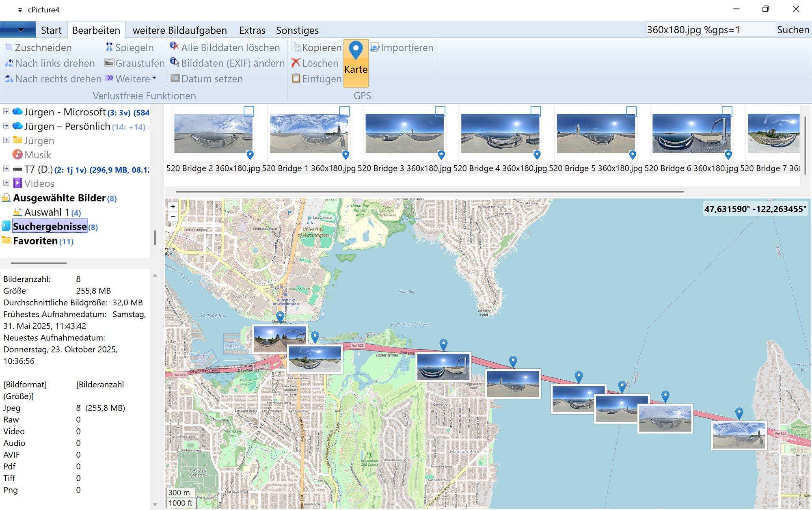The width and height of the screenshot is (812, 510).
Task: Rotate image with Nach rechts drehen
Action: (x=53, y=79)
